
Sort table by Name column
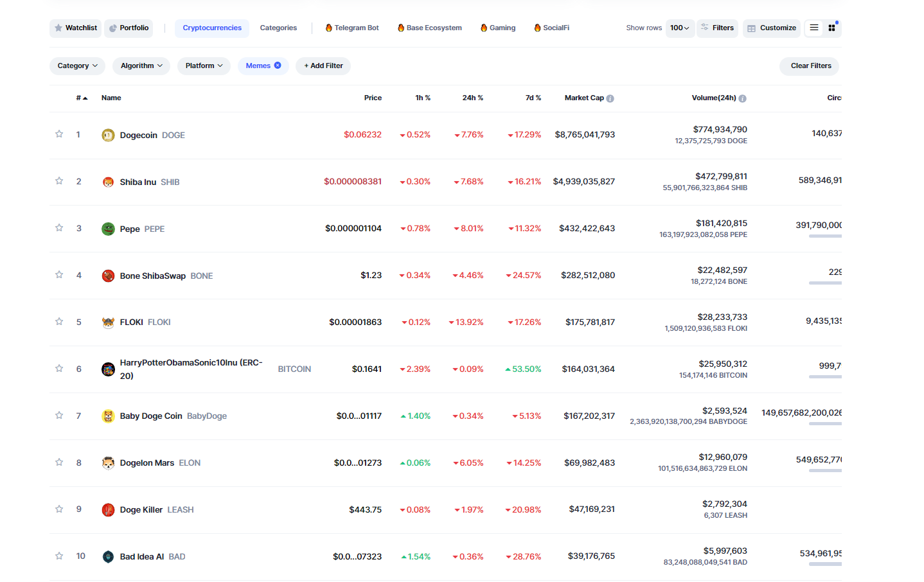(x=111, y=98)
